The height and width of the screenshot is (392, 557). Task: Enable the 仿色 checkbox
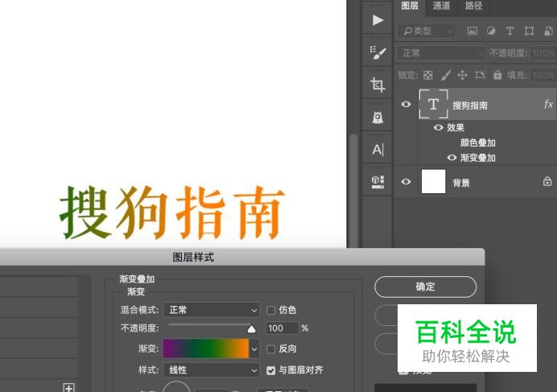(x=270, y=310)
